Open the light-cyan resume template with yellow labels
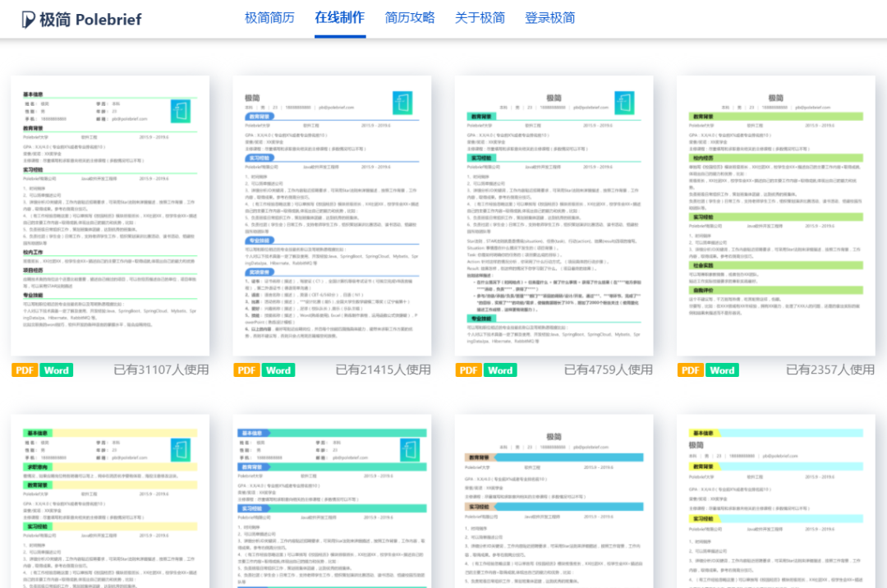 coord(775,502)
